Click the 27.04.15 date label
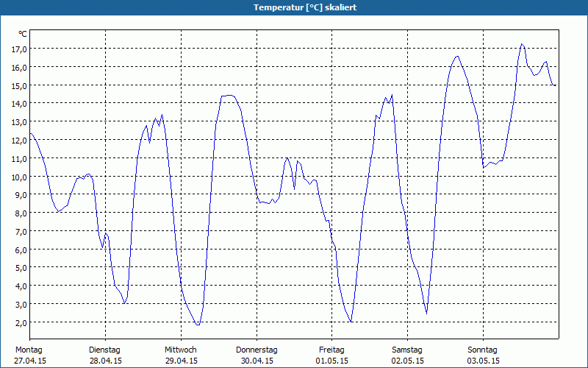Image resolution: width=588 pixels, height=368 pixels. [x=30, y=361]
